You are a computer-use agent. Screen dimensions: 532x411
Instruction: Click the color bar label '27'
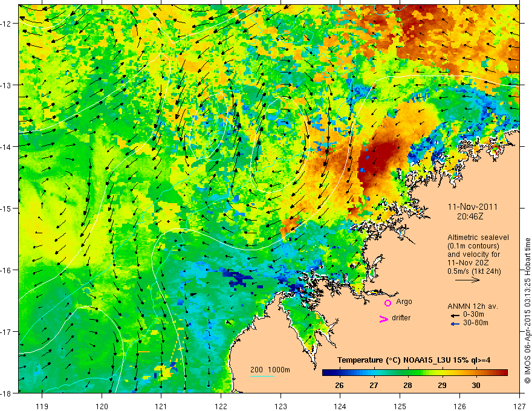[374, 385]
